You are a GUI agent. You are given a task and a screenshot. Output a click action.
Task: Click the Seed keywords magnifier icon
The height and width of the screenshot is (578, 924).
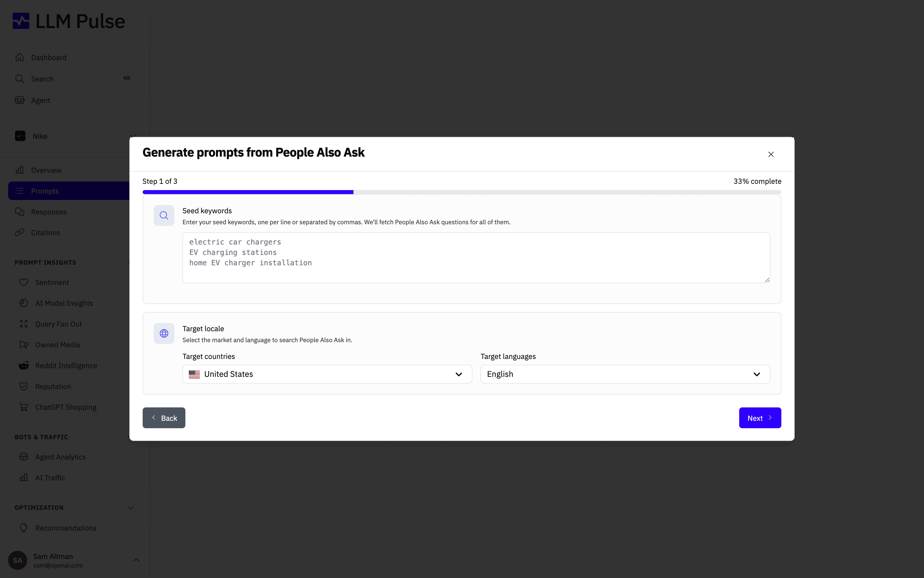(x=164, y=216)
